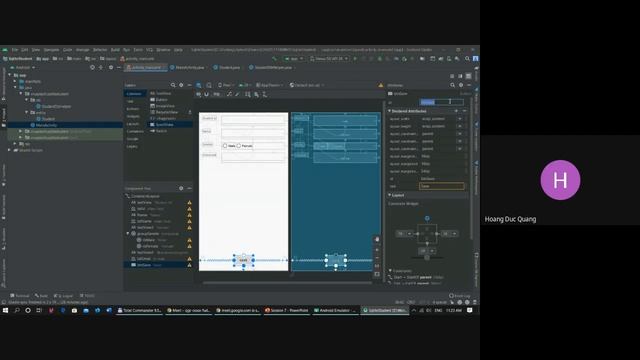Switch to MainActivity.java tab
Screen dimensions: 640x360
(x=187, y=67)
